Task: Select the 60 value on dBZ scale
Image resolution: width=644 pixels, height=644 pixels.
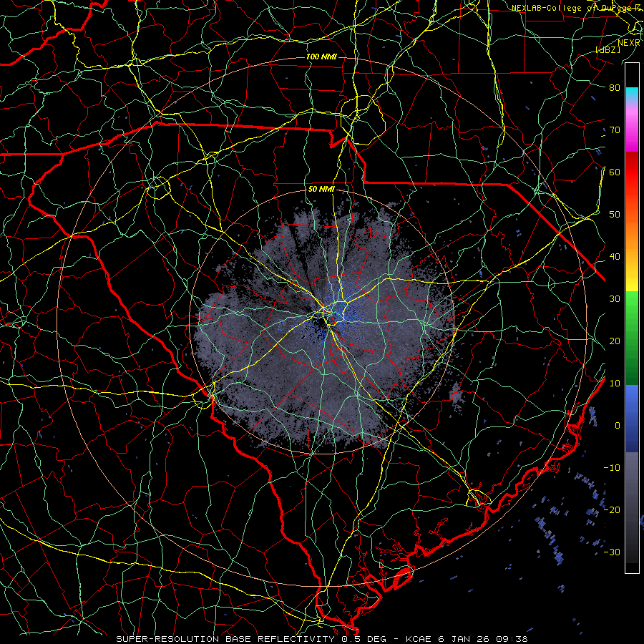Action: pos(615,172)
